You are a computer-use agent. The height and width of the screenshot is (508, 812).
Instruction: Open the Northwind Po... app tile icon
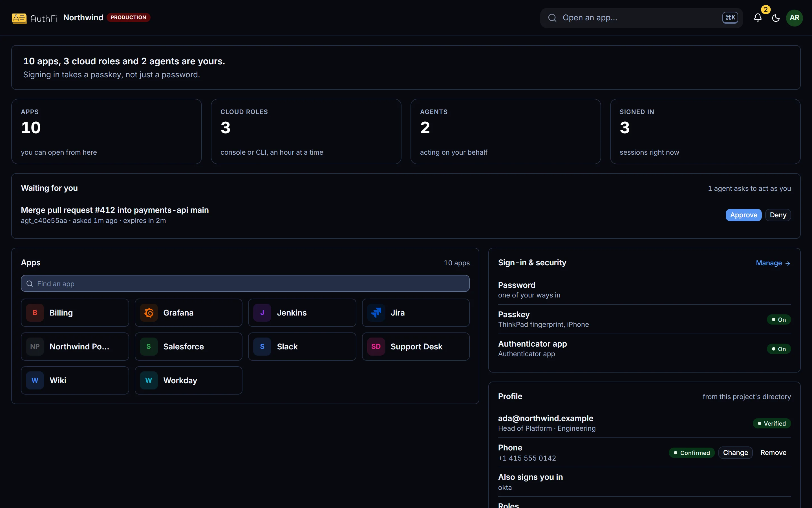click(x=35, y=347)
